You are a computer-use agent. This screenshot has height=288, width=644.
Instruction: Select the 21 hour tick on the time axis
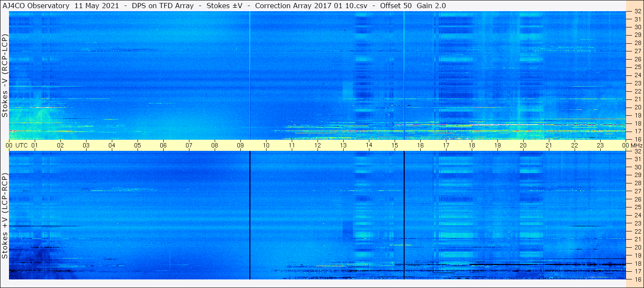click(549, 145)
